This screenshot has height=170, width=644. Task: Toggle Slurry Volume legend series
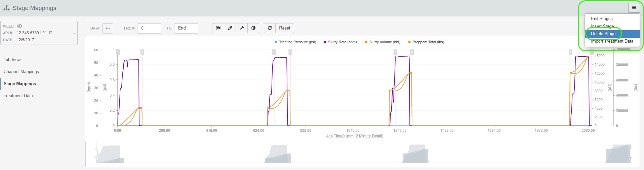(383, 42)
